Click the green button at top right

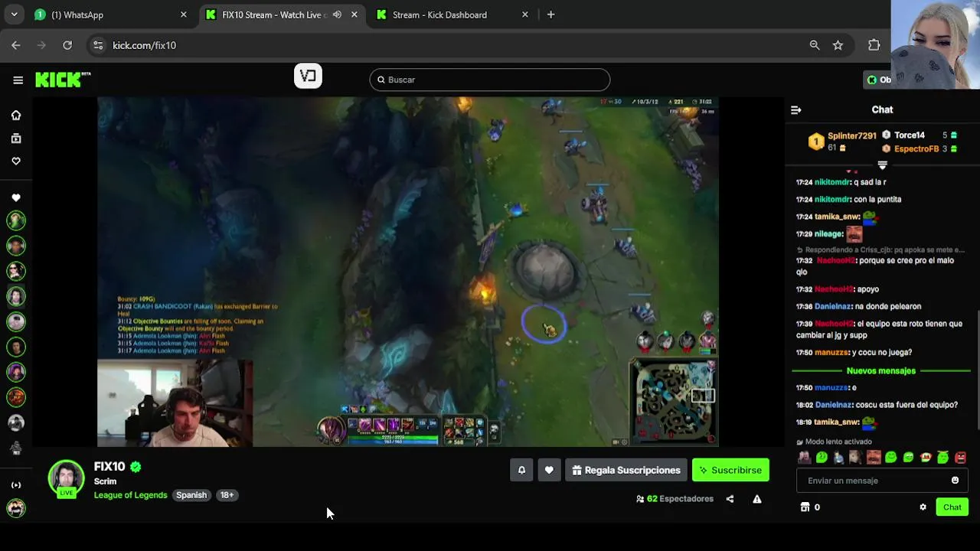[877, 80]
